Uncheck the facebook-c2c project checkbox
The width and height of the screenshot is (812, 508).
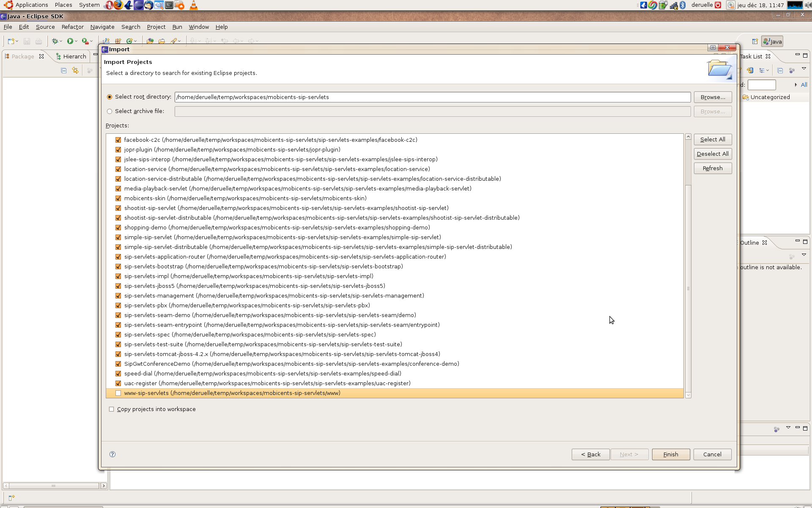(x=118, y=140)
